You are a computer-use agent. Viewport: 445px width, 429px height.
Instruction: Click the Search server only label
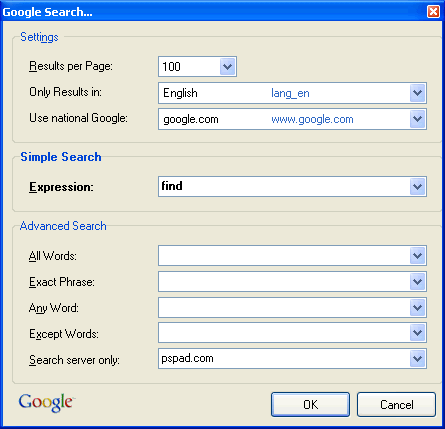pyautogui.click(x=74, y=360)
